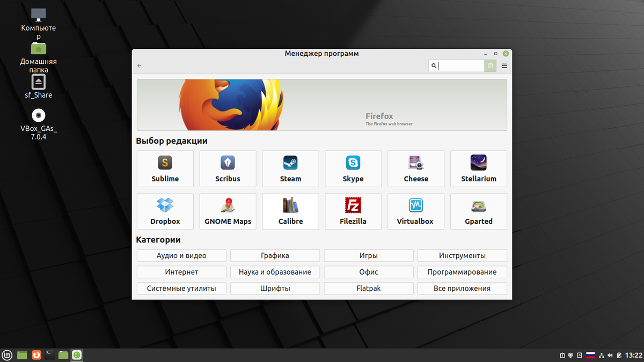
Task: Open the Инструменты category
Action: click(x=462, y=256)
